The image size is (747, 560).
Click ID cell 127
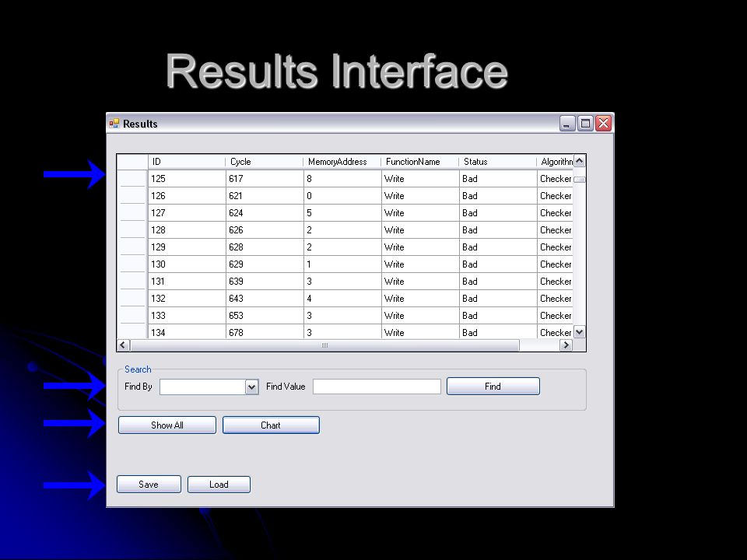187,213
